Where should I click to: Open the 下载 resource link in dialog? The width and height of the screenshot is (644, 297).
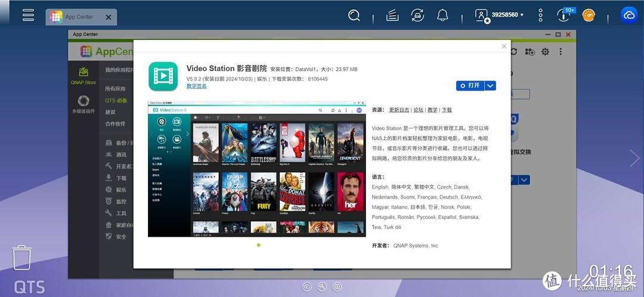coord(447,110)
